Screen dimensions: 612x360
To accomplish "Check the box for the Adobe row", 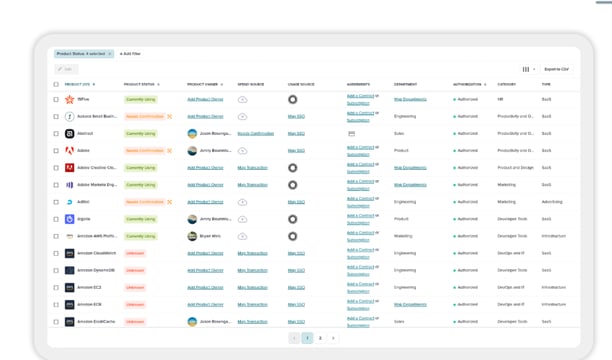I will (56, 150).
